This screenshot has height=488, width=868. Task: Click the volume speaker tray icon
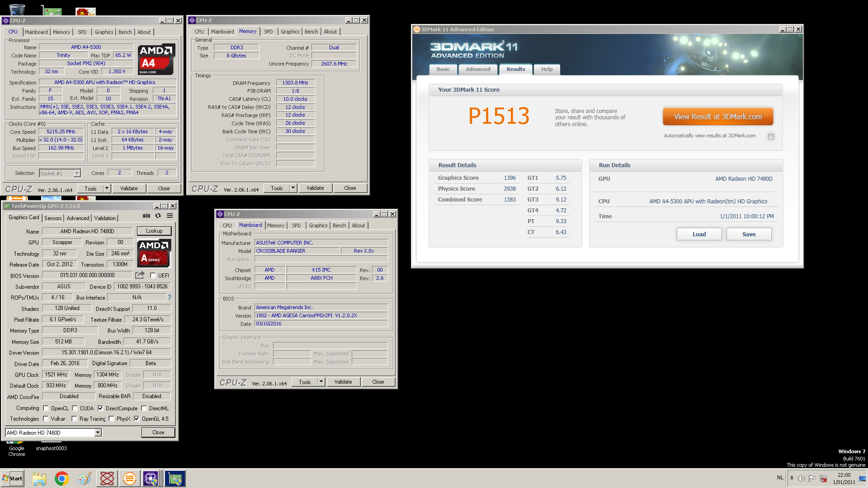tap(802, 479)
